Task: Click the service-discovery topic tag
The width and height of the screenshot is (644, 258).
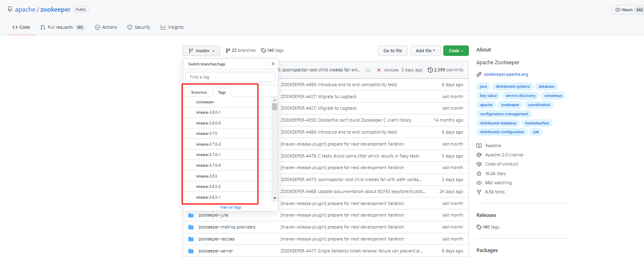Action: click(x=520, y=96)
